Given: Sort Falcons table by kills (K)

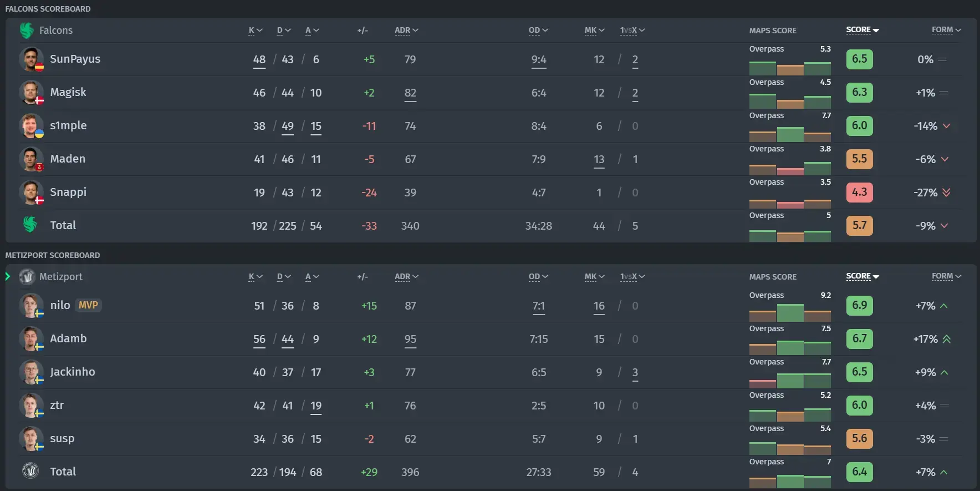Looking at the screenshot, I should (255, 31).
